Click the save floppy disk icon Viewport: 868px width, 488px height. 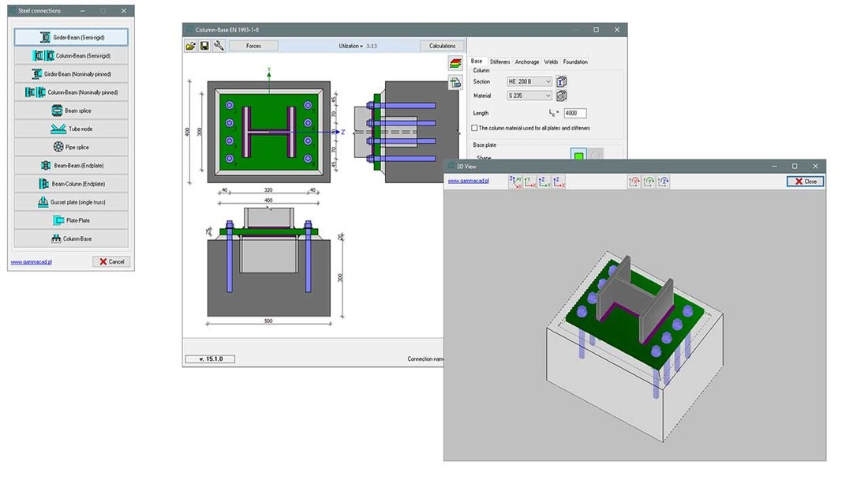tap(204, 46)
